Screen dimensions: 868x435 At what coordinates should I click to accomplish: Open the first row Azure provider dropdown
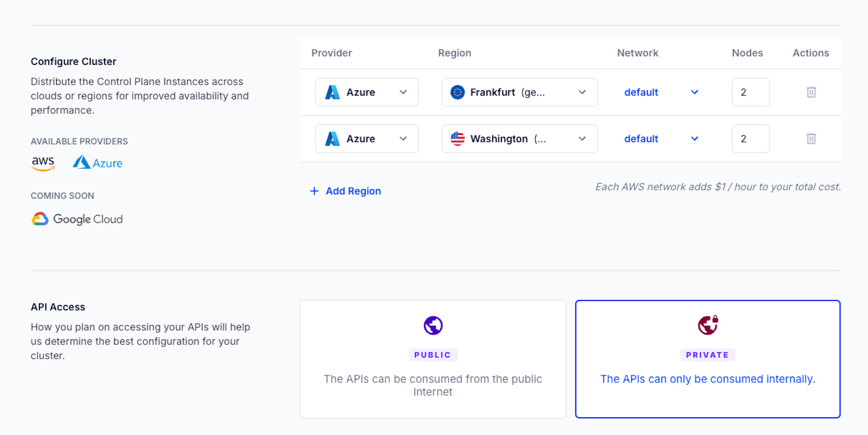tap(367, 92)
